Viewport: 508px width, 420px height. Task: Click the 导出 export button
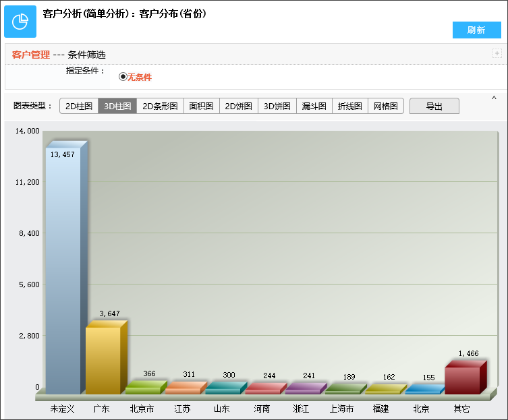434,106
